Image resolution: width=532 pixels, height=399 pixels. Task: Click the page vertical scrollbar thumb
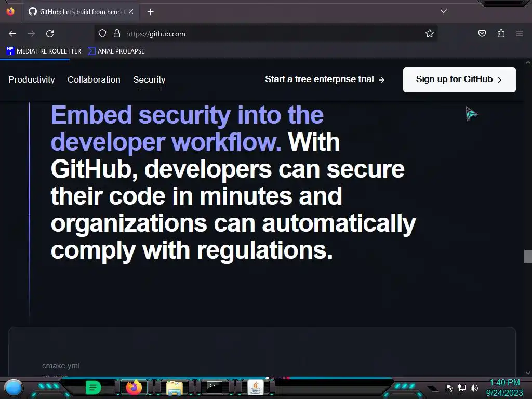528,256
